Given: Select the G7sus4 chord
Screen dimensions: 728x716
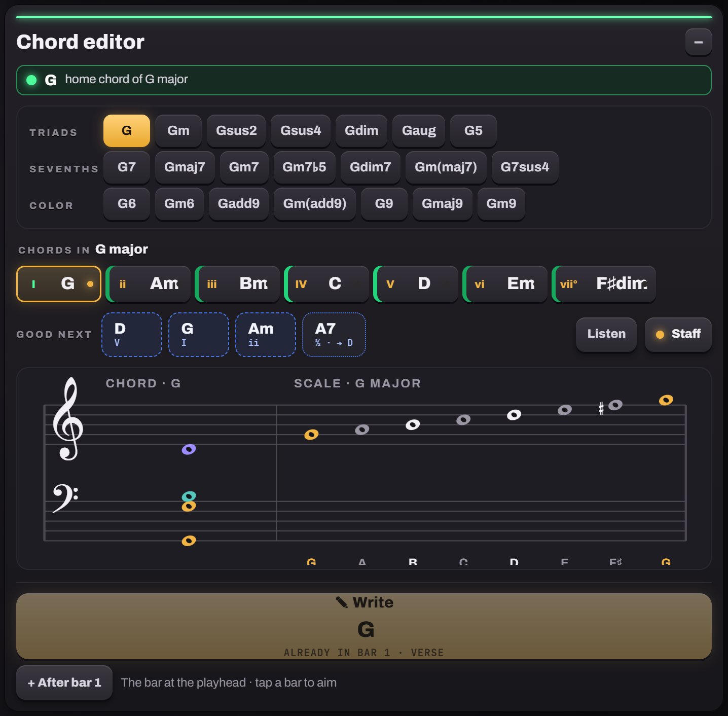Looking at the screenshot, I should 525,167.
